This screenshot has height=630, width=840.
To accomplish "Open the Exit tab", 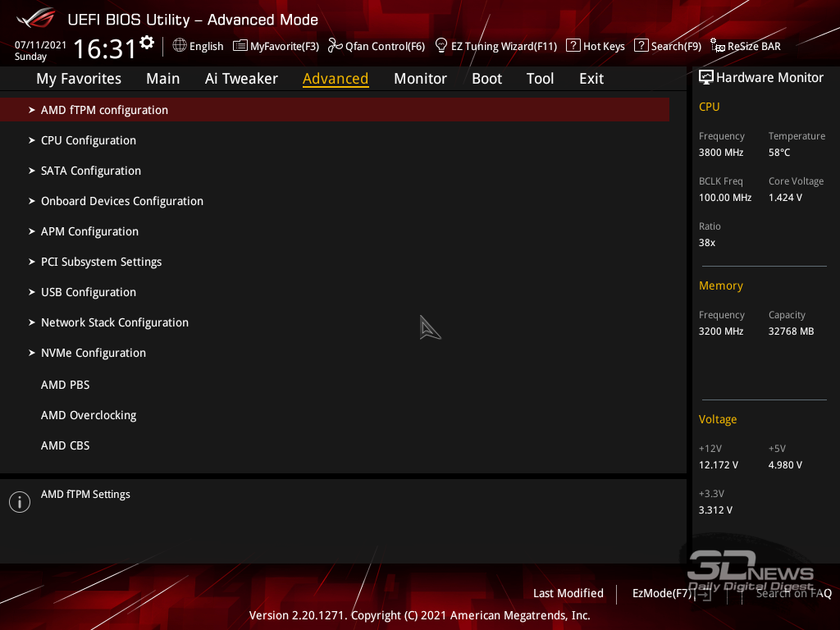I will click(591, 79).
